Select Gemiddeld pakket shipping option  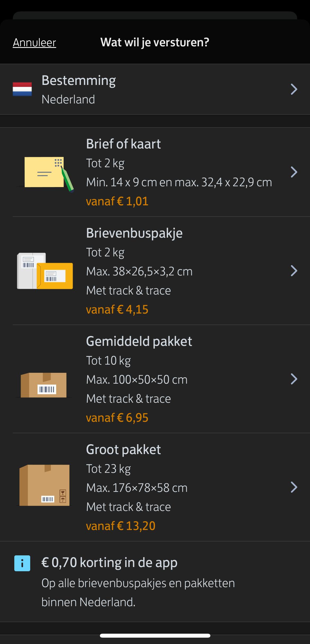tap(139, 341)
